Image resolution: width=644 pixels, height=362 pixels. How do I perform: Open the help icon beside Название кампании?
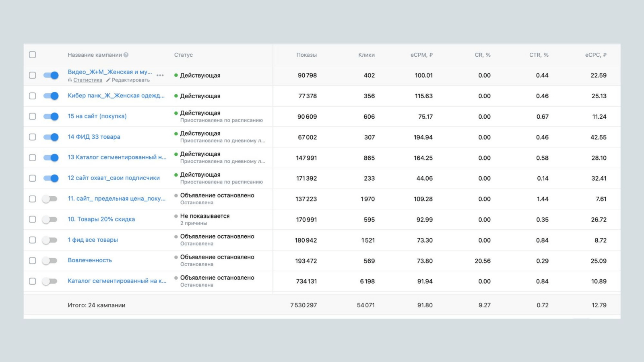click(x=126, y=55)
